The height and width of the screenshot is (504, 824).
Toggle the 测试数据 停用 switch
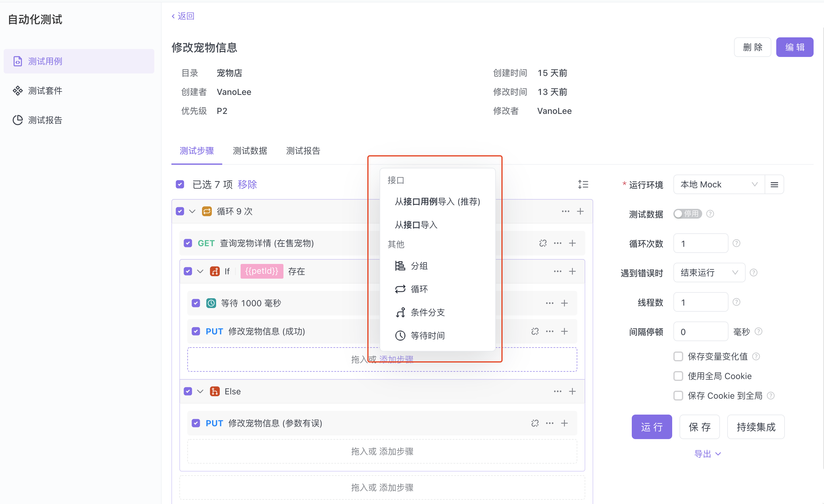(x=687, y=214)
